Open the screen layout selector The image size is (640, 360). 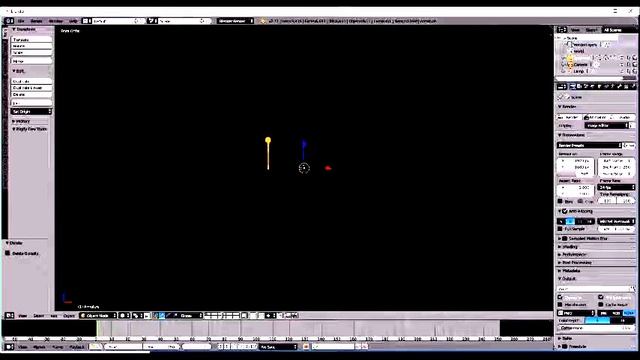click(87, 21)
